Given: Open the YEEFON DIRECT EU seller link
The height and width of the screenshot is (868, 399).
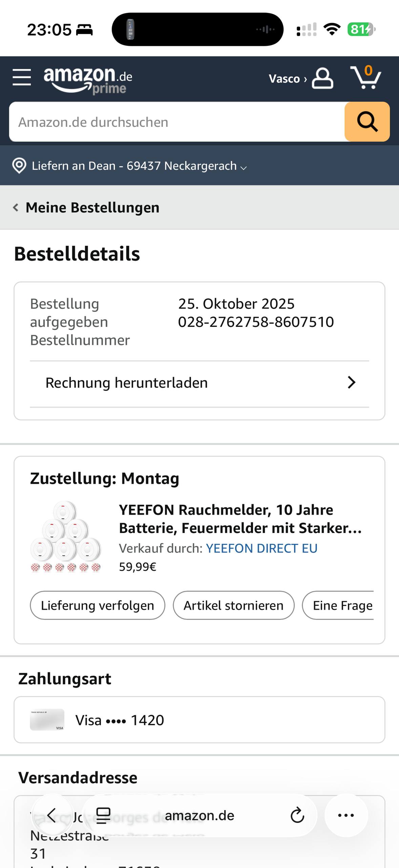Looking at the screenshot, I should coord(261,548).
